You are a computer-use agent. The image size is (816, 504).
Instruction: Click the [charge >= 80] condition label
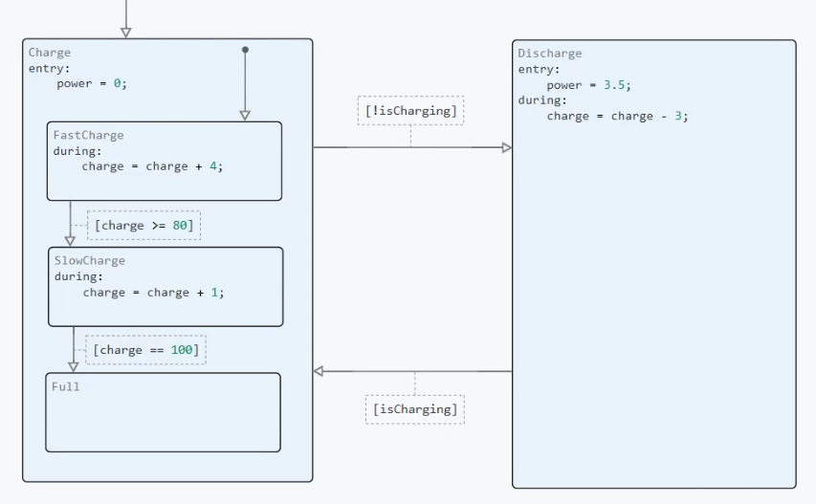[x=143, y=225]
